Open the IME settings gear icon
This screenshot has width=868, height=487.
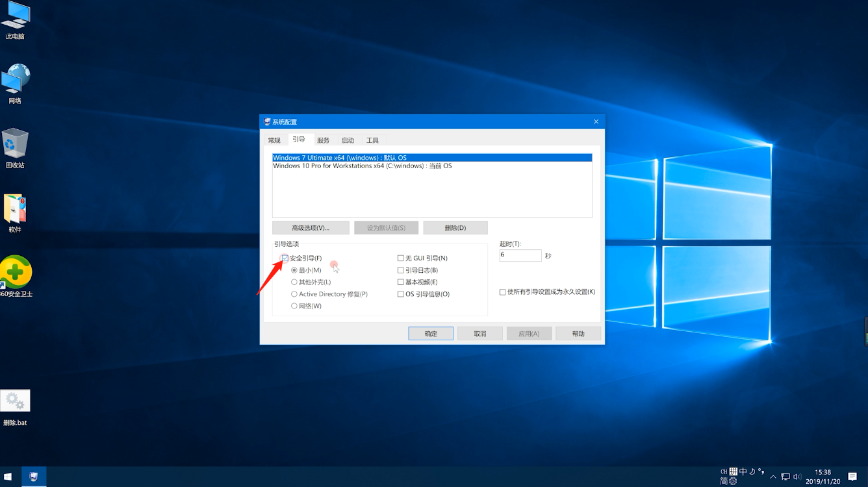point(733,481)
